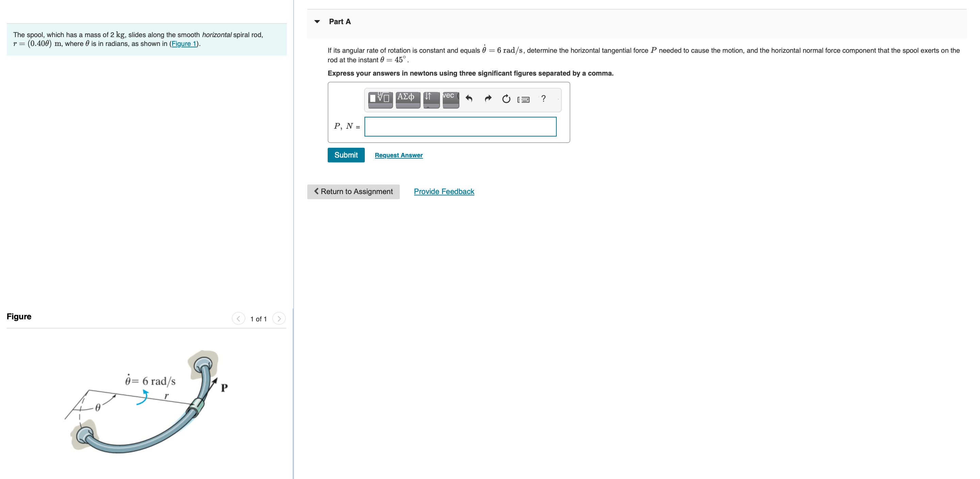Click the vec vector notation button
Screen dimensions: 980x479
451,99
